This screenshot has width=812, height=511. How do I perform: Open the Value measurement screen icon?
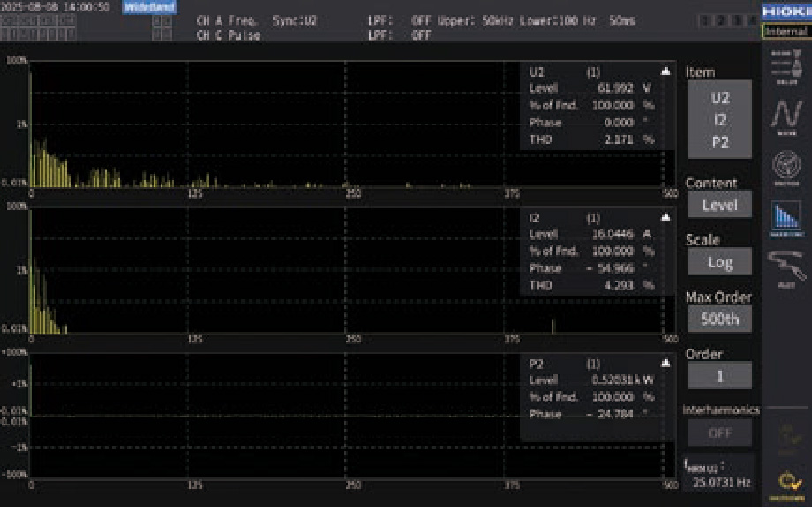[x=783, y=66]
